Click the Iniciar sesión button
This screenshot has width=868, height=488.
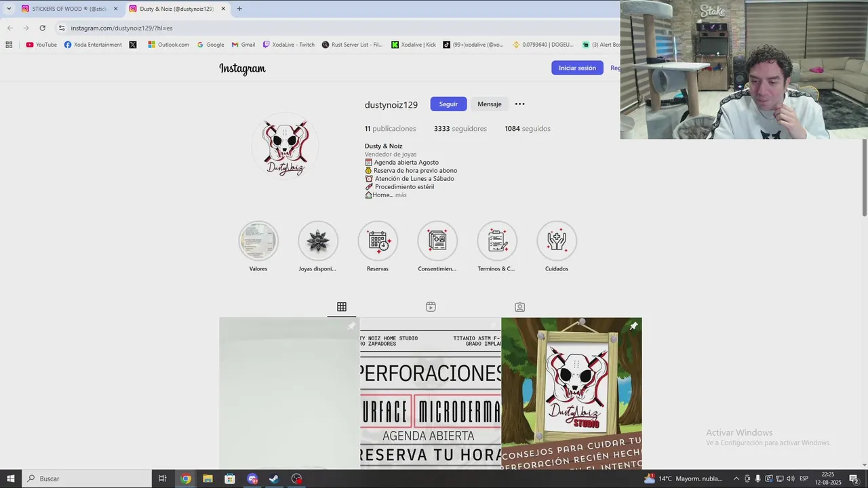(577, 68)
